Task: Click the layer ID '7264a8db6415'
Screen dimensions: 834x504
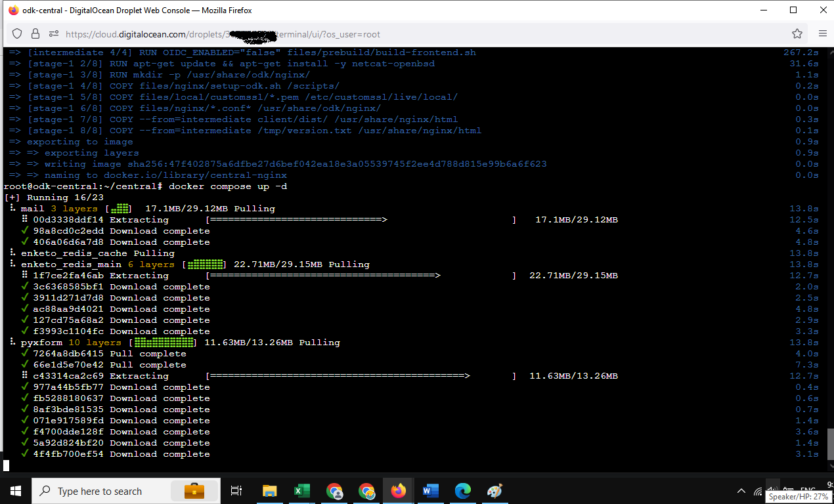Action: point(68,354)
